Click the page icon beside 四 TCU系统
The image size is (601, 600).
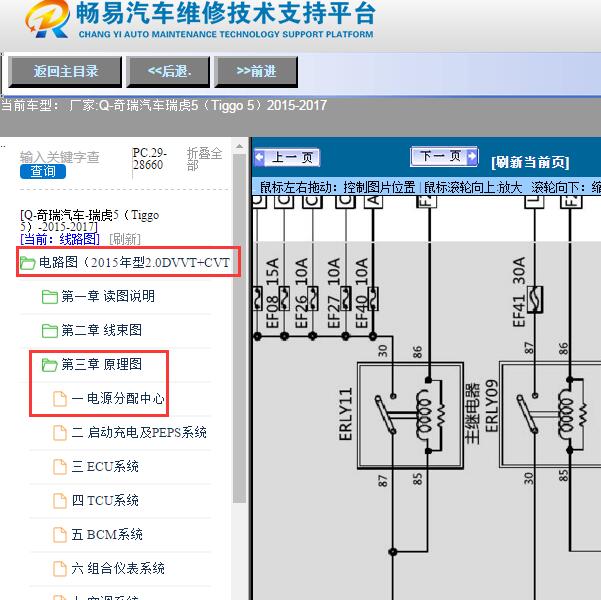point(59,501)
